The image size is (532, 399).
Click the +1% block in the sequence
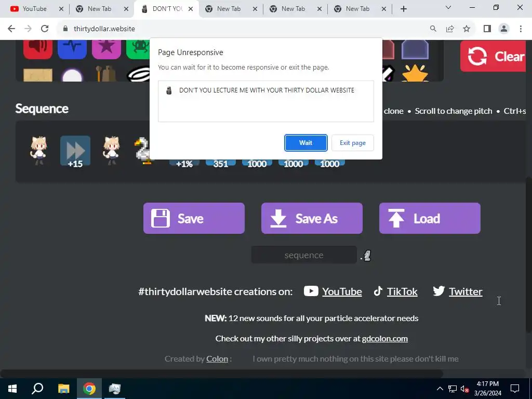point(184,164)
